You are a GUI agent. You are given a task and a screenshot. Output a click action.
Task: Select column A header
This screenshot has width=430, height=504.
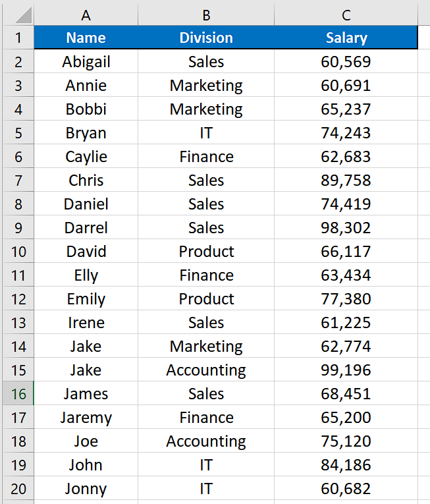(86, 15)
